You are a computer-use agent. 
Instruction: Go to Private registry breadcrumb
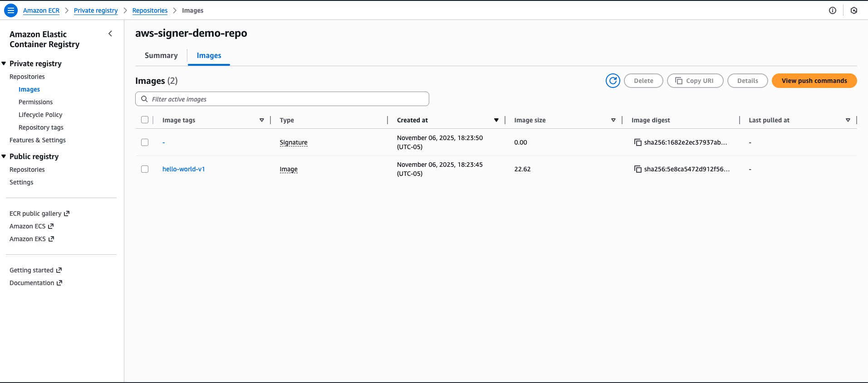(x=96, y=10)
